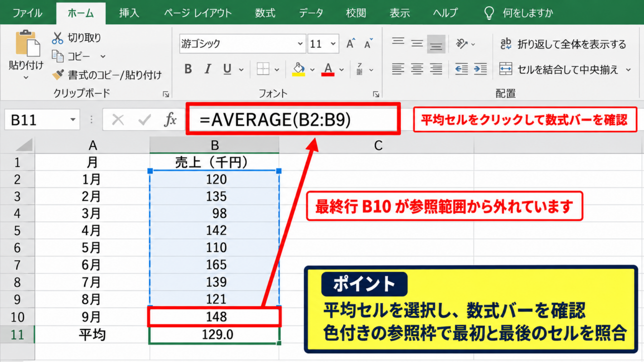This screenshot has width=644, height=362.
Task: Open the borders grid icon
Action: (x=263, y=69)
